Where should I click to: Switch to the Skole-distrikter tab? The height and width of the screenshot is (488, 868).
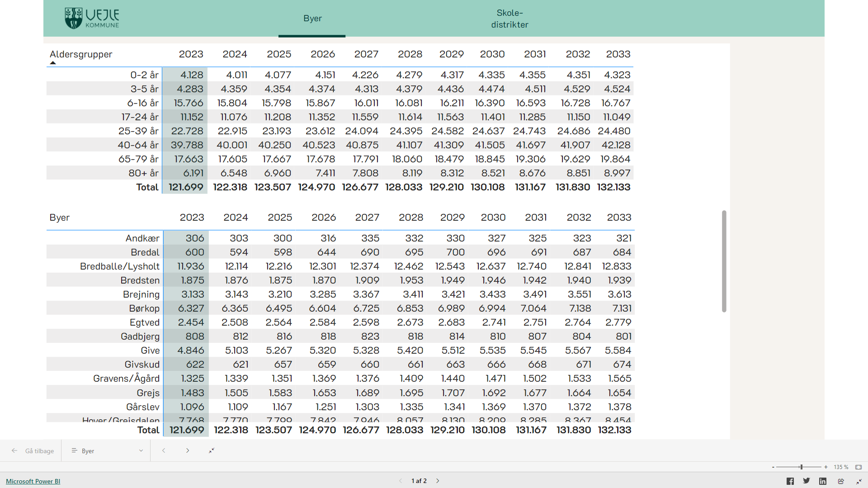click(509, 19)
